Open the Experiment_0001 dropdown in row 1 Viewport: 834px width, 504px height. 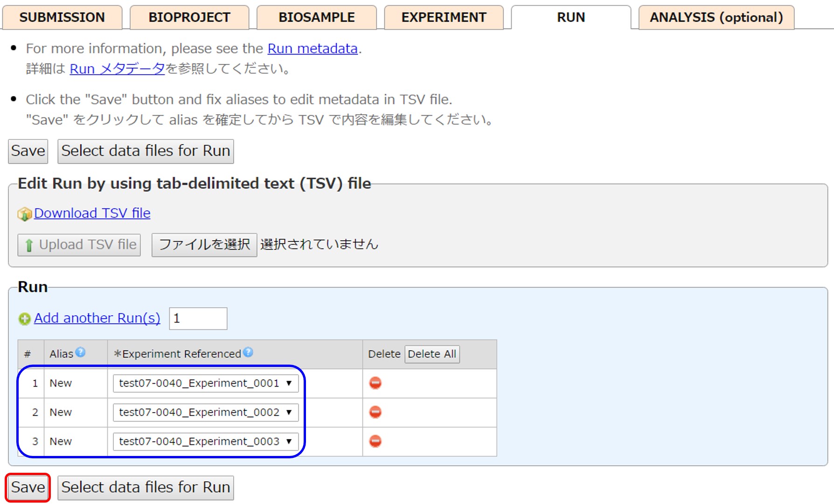click(205, 383)
